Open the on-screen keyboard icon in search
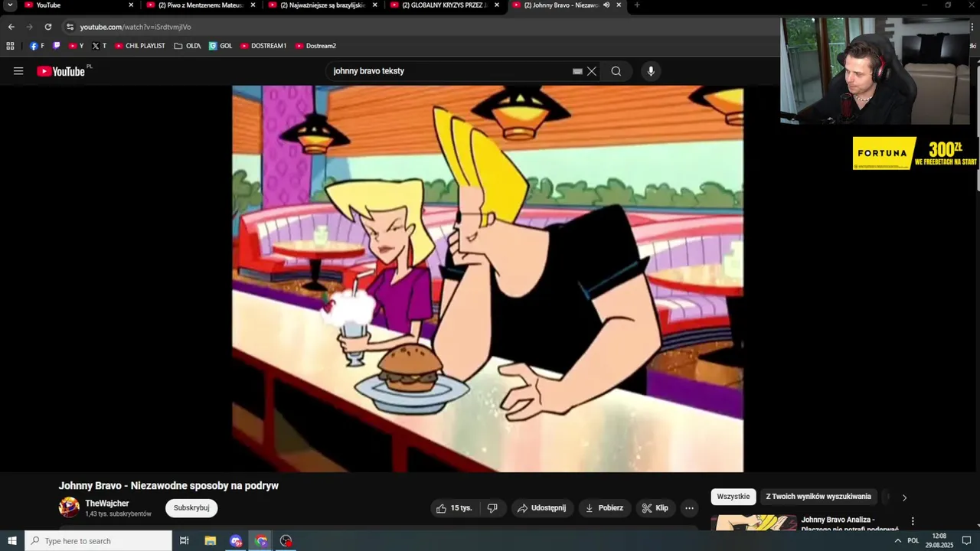This screenshot has height=551, width=980. [577, 71]
